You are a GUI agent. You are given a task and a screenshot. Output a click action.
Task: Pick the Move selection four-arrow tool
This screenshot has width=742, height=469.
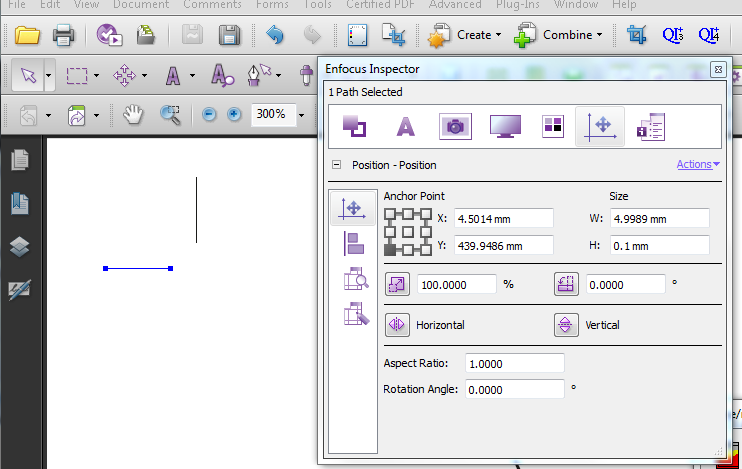(x=124, y=75)
